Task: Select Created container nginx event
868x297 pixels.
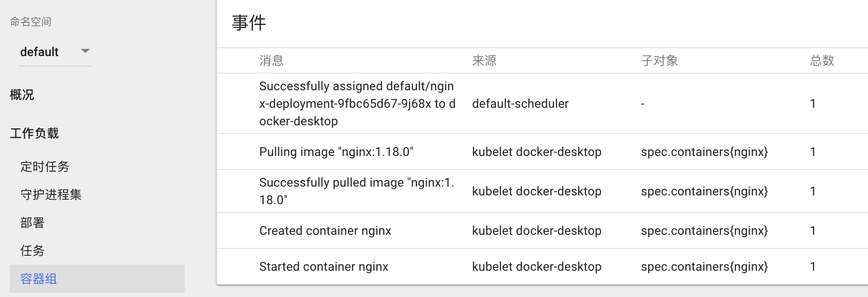Action: (x=325, y=230)
